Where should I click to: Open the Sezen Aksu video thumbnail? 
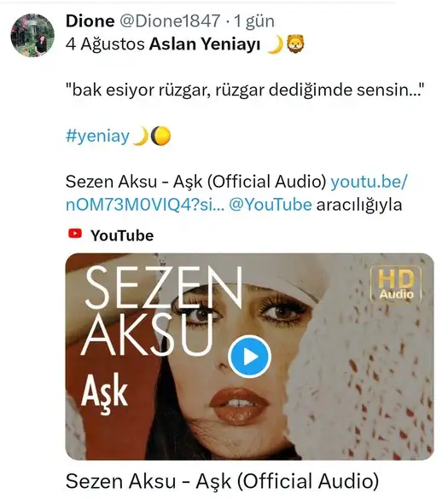250,357
